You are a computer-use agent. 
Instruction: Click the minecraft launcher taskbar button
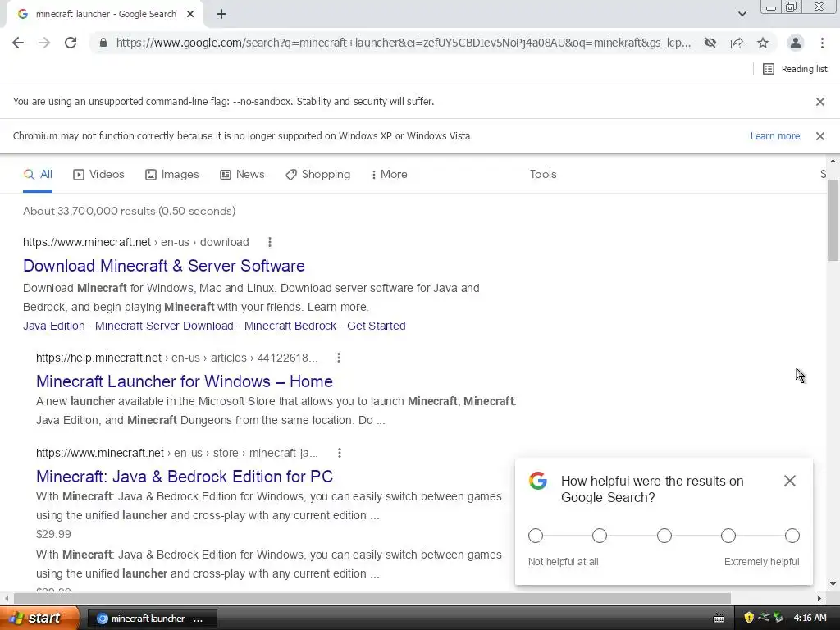[x=152, y=619]
